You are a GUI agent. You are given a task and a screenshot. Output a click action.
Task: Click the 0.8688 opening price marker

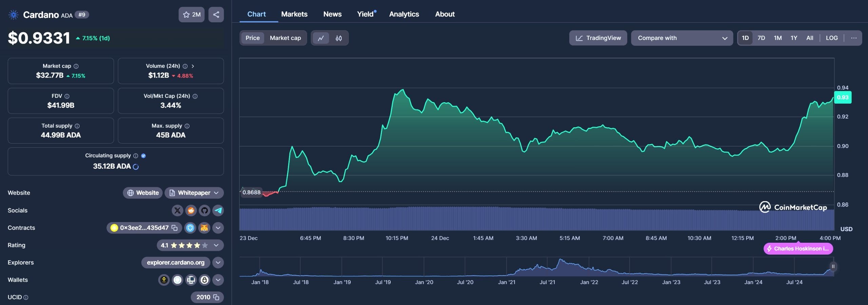point(251,193)
